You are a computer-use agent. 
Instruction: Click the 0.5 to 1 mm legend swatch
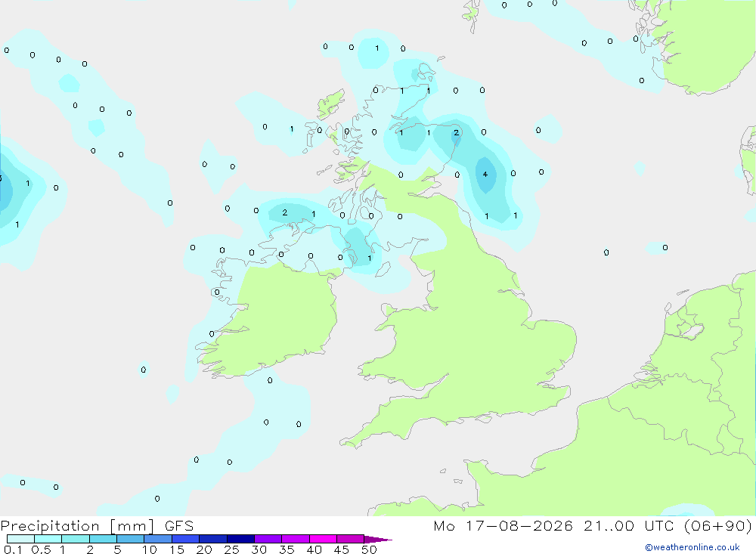click(48, 539)
